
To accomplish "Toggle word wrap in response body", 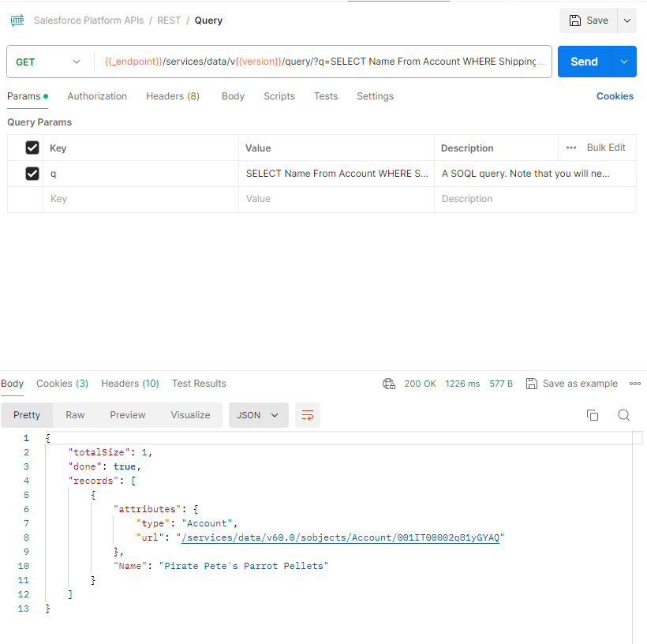I will click(308, 415).
